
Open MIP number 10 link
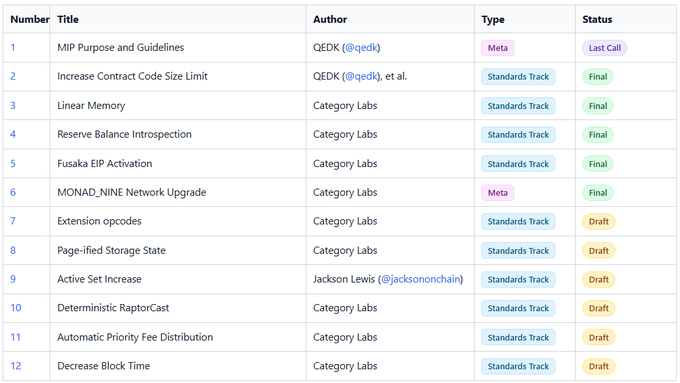pos(16,308)
